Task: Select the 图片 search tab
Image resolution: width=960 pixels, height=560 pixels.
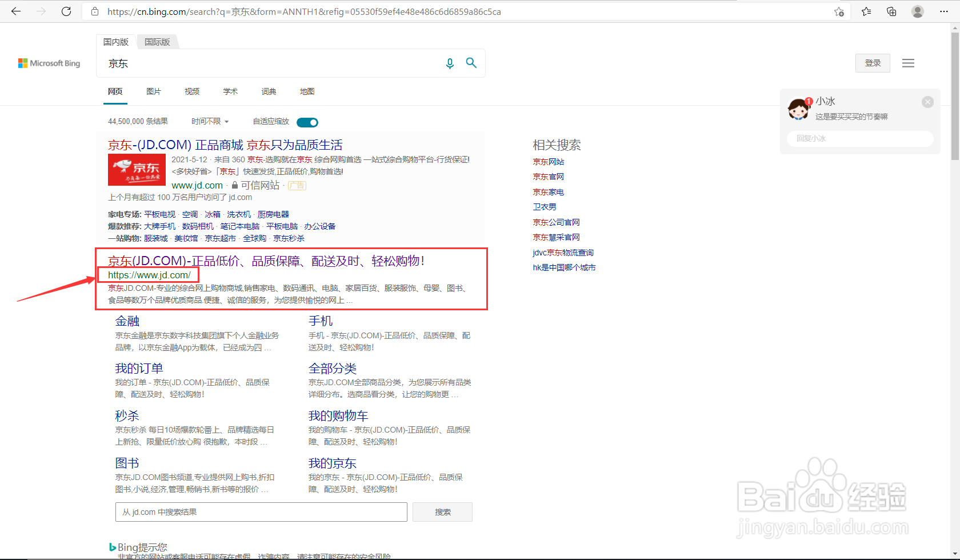Action: [x=154, y=91]
